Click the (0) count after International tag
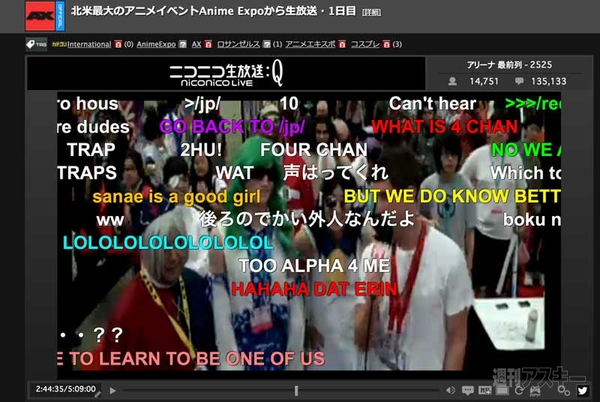 click(x=129, y=44)
